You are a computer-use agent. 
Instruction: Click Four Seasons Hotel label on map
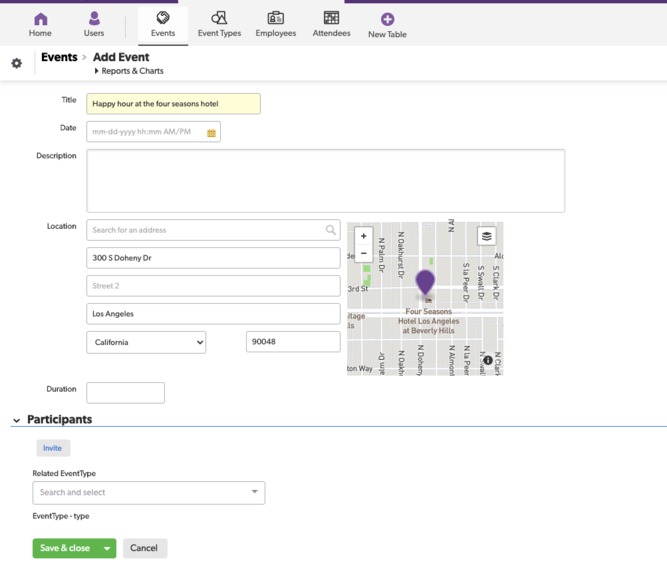pyautogui.click(x=429, y=321)
